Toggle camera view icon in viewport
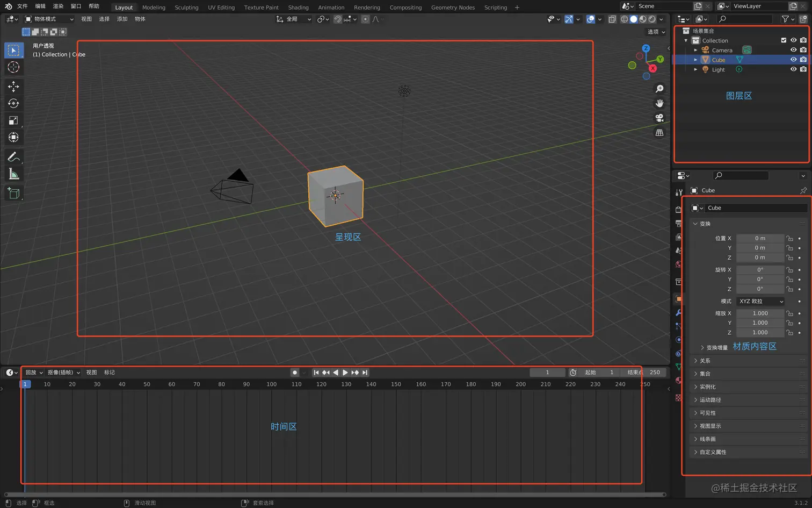This screenshot has width=812, height=508. pyautogui.click(x=659, y=118)
